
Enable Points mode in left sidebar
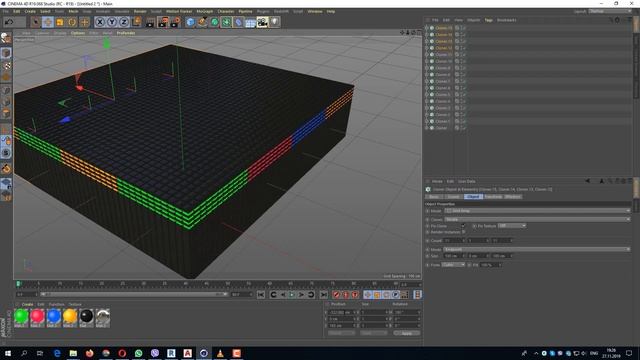pos(6,90)
